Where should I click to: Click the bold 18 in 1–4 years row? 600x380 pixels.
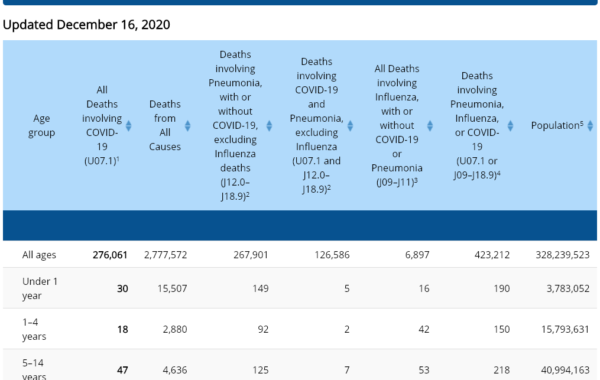(122, 329)
